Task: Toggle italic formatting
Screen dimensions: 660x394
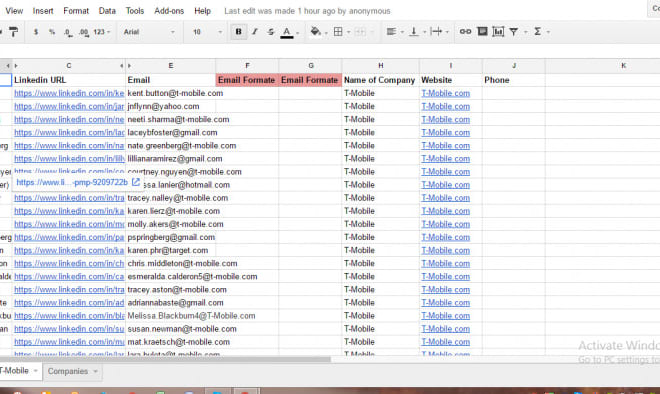Action: 255,32
